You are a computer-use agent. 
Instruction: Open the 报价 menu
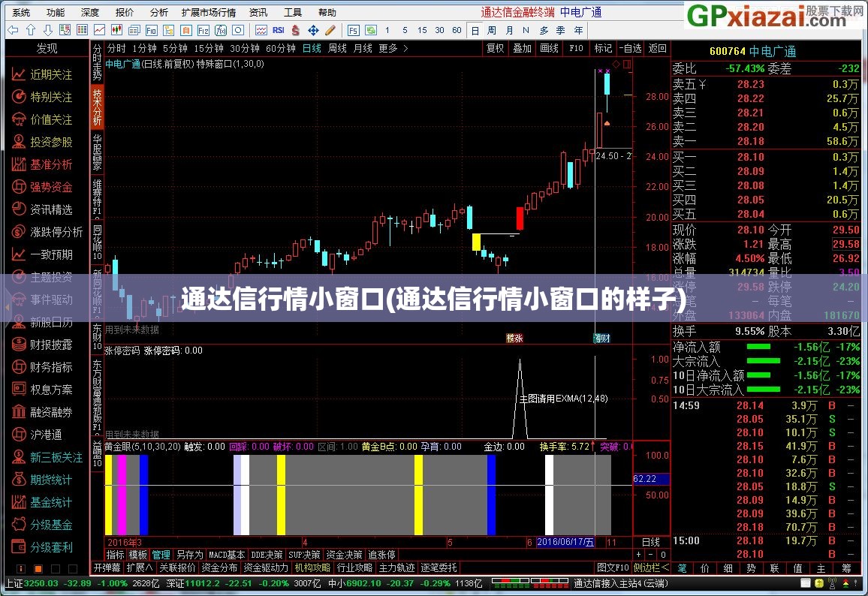[124, 12]
